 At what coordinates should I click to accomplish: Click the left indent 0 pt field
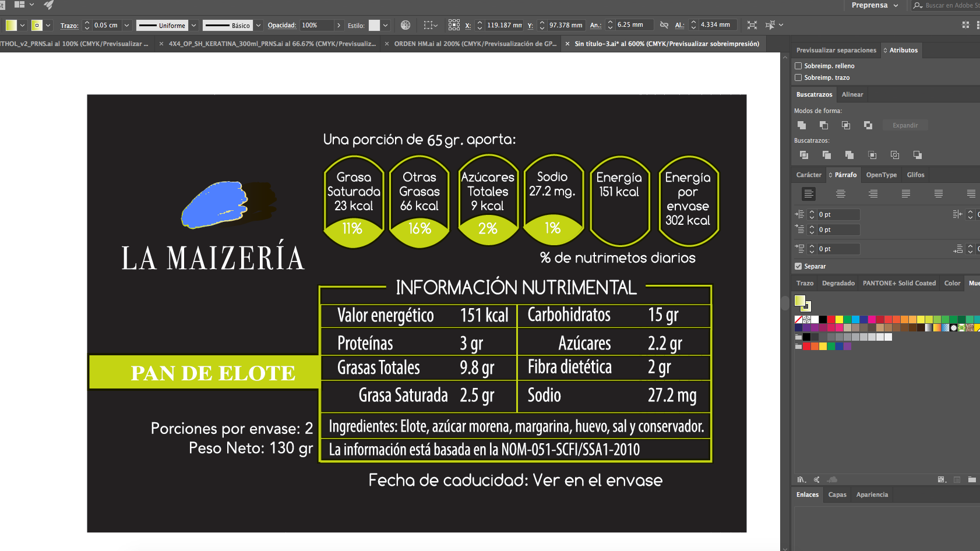pyautogui.click(x=838, y=214)
